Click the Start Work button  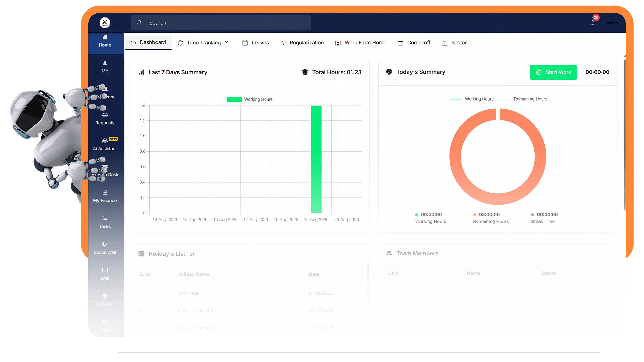[553, 72]
